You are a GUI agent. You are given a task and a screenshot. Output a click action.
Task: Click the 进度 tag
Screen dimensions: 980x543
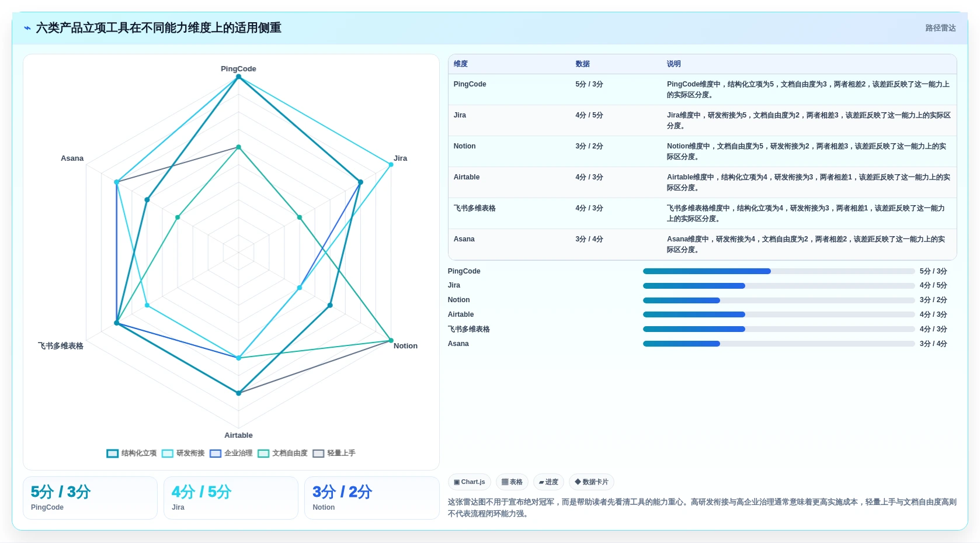pyautogui.click(x=548, y=482)
